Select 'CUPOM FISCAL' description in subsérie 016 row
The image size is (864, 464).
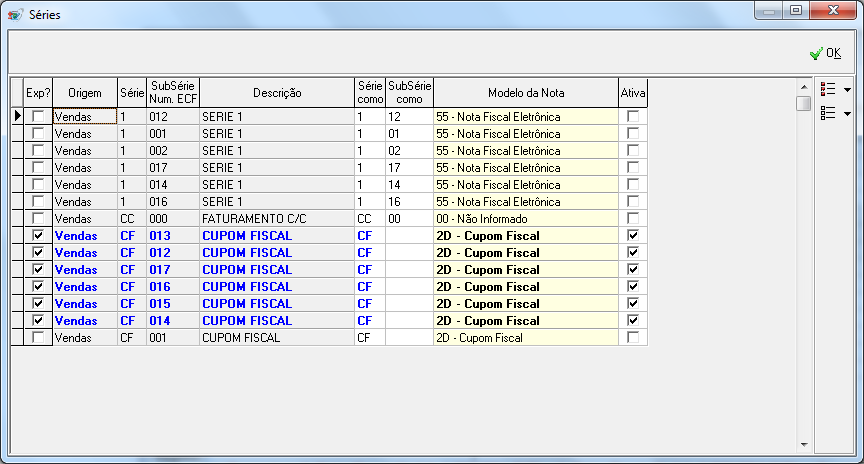(277, 287)
